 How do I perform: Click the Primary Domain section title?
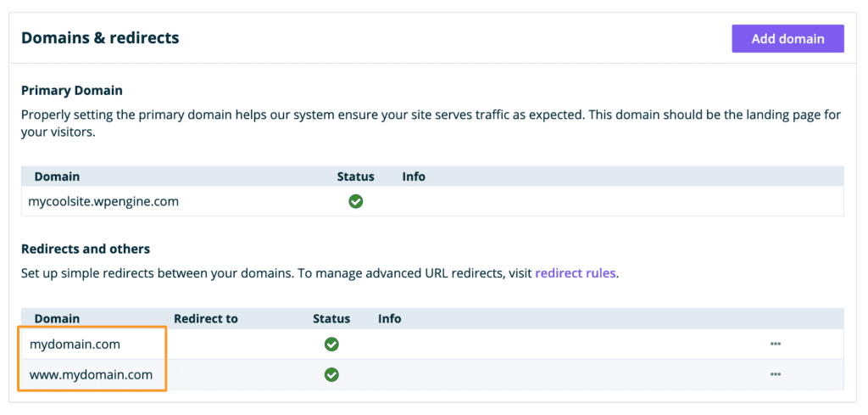point(72,90)
